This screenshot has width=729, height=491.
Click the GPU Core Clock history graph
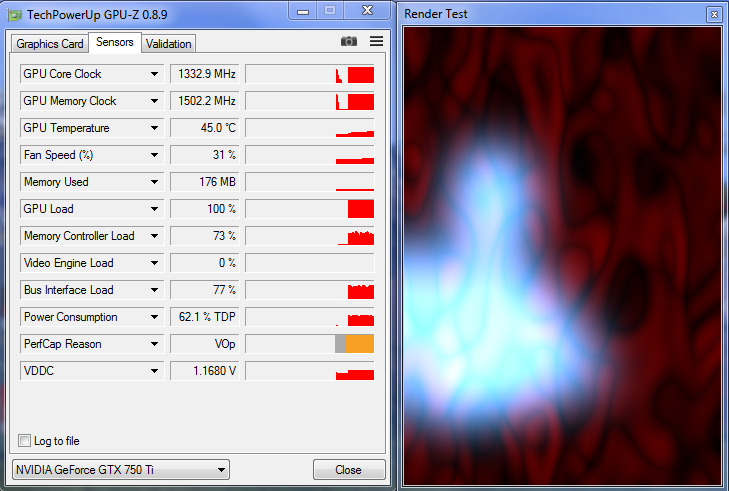(x=310, y=74)
